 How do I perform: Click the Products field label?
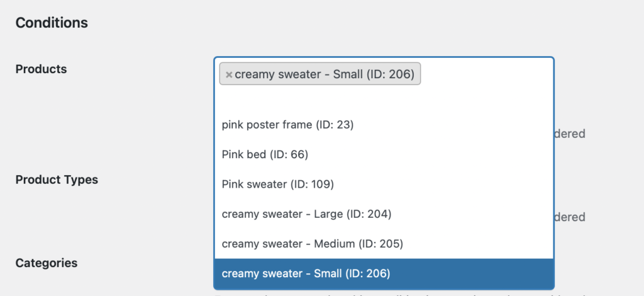(x=41, y=69)
